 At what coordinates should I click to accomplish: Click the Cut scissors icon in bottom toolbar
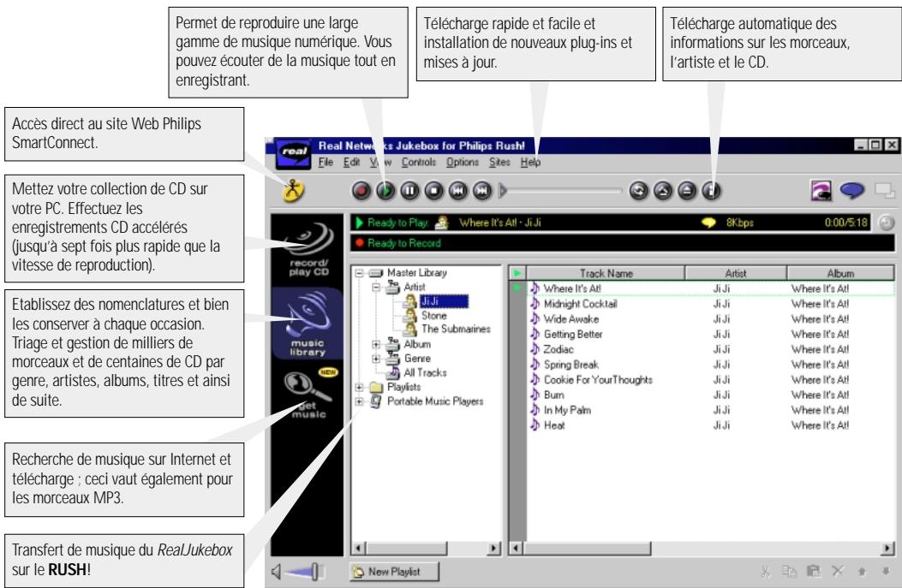765,572
